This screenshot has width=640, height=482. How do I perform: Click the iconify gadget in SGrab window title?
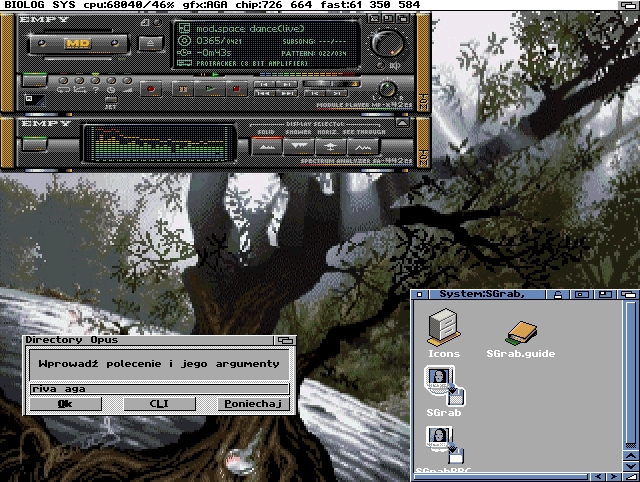click(x=581, y=294)
